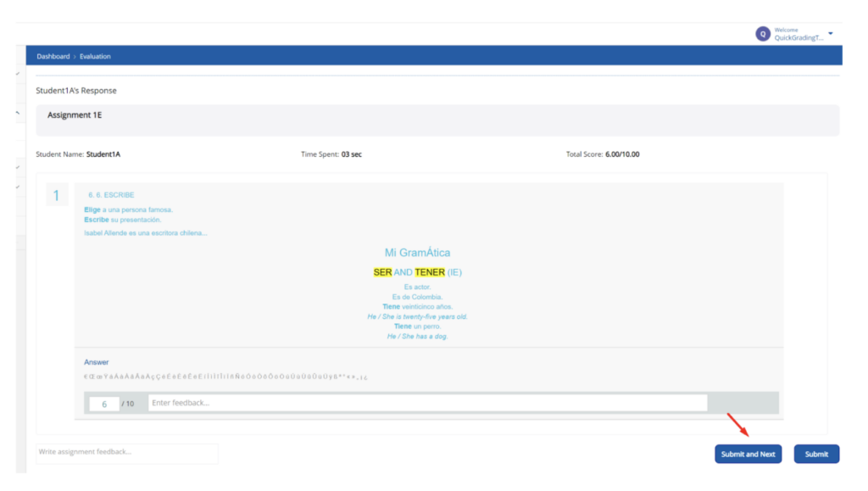
Task: Select Evaluation in the breadcrumb
Action: (95, 57)
